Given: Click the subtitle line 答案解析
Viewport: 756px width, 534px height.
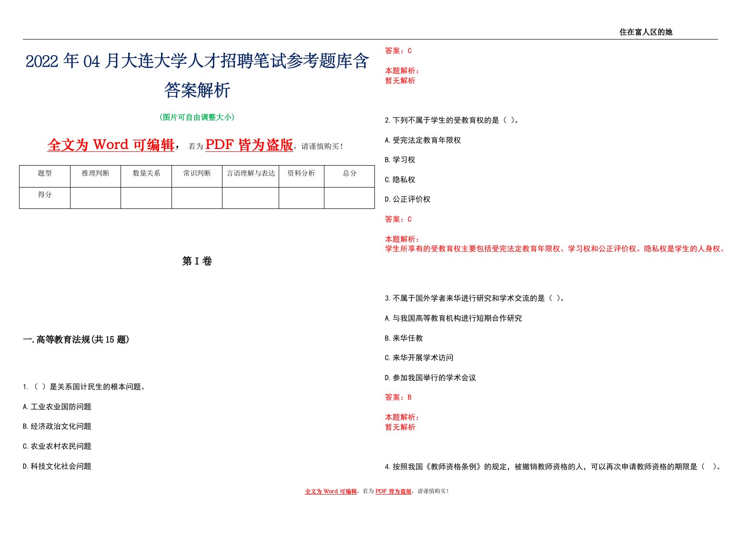Looking at the screenshot, I should pyautogui.click(x=197, y=90).
